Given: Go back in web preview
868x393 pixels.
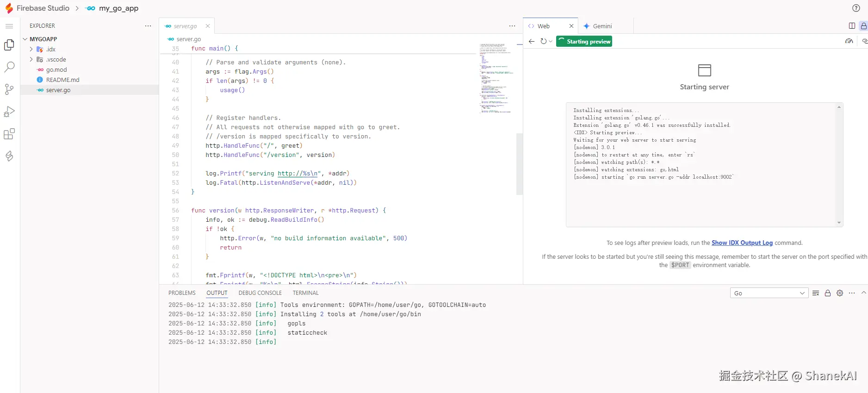Looking at the screenshot, I should tap(532, 41).
